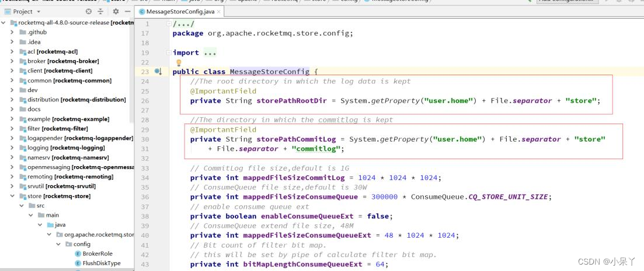644x271 pixels.
Task: Expand the example module arrow
Action: 13,119
